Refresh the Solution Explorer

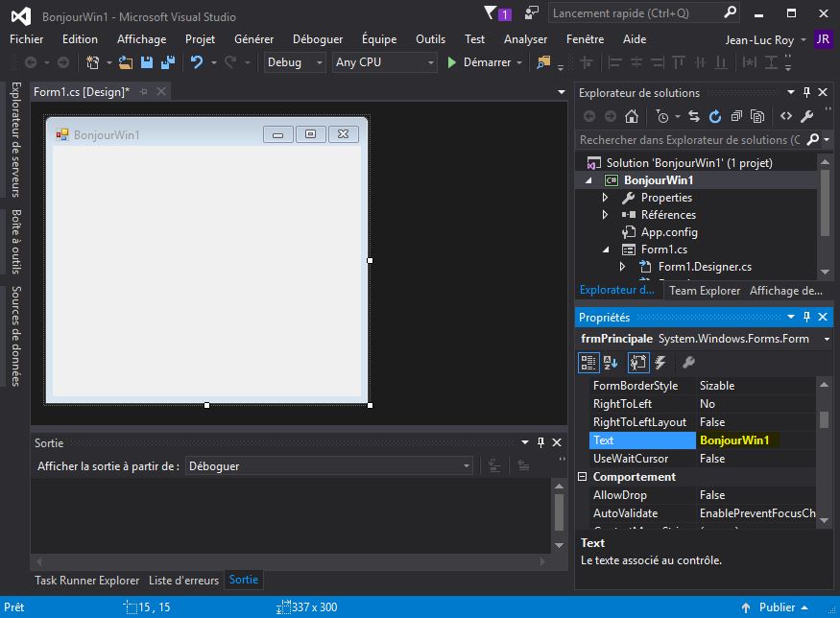pyautogui.click(x=714, y=116)
